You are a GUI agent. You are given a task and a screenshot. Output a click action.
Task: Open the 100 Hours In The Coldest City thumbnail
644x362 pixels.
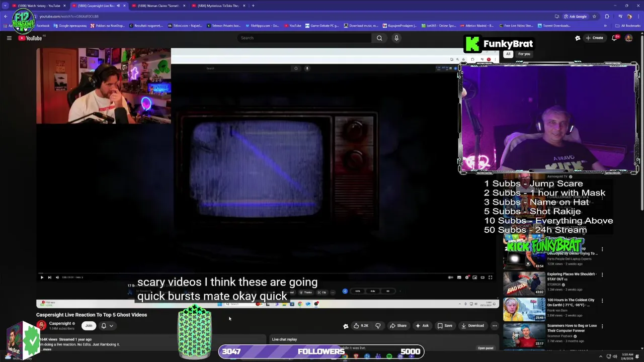tap(524, 309)
